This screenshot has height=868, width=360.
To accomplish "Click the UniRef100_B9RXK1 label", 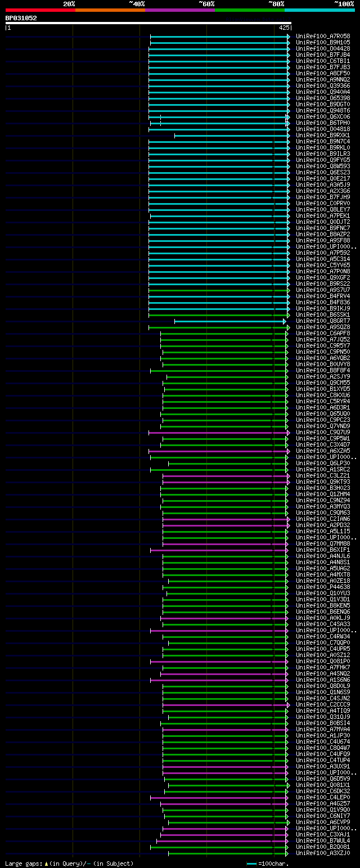I will click(323, 135).
